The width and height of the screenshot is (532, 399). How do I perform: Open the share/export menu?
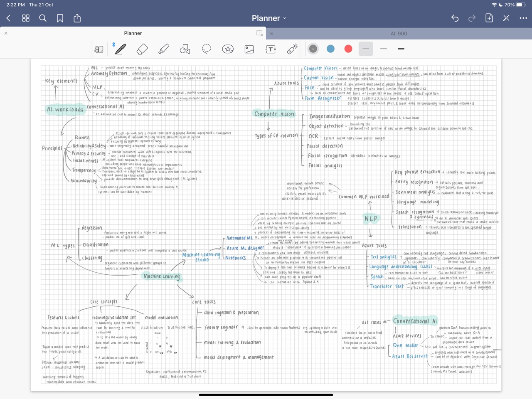click(77, 18)
